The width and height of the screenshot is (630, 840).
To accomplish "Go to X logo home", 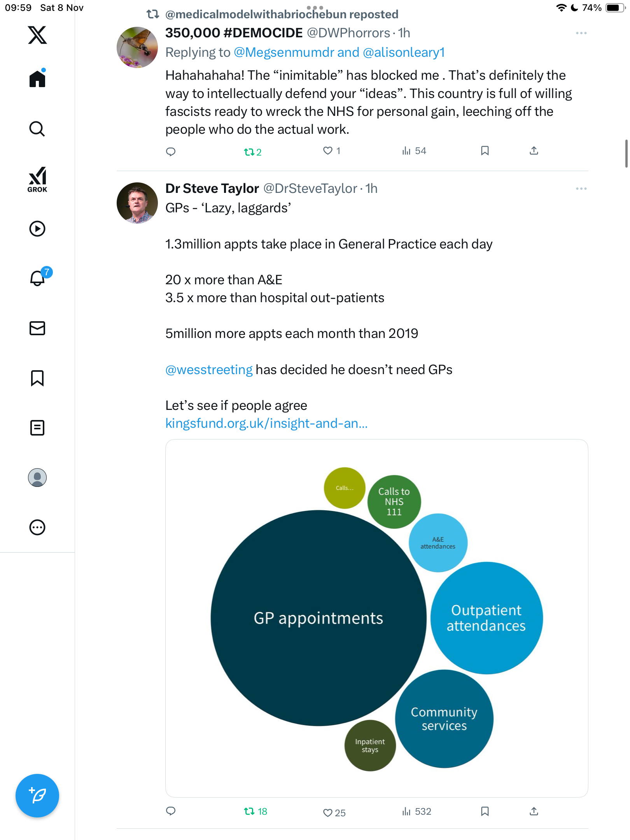I will coord(37,35).
